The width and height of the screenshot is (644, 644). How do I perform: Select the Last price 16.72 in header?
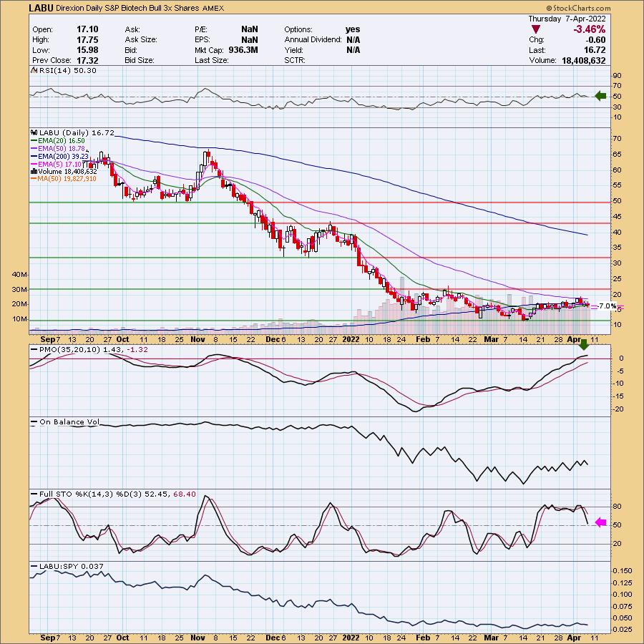pos(595,50)
